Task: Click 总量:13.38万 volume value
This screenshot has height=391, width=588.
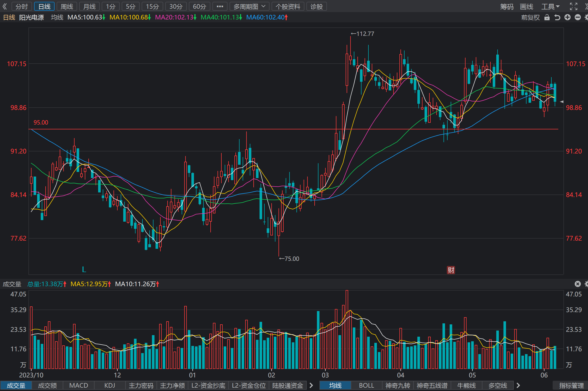Action: coord(47,284)
